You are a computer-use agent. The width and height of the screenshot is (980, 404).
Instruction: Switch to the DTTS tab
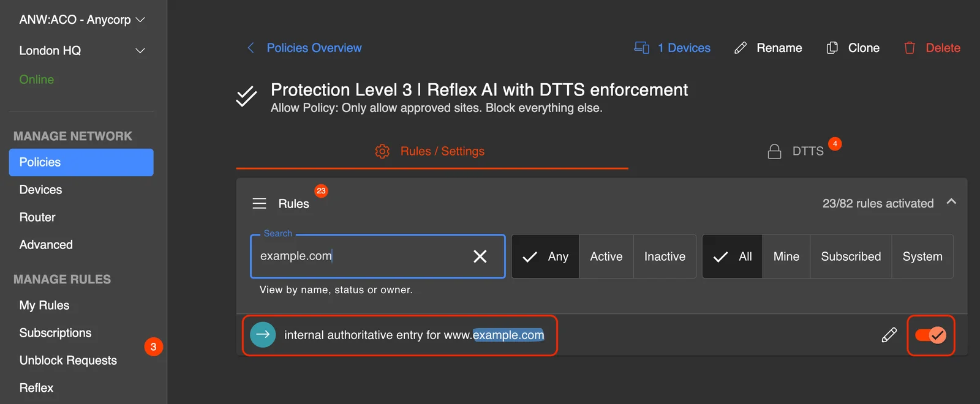click(798, 151)
